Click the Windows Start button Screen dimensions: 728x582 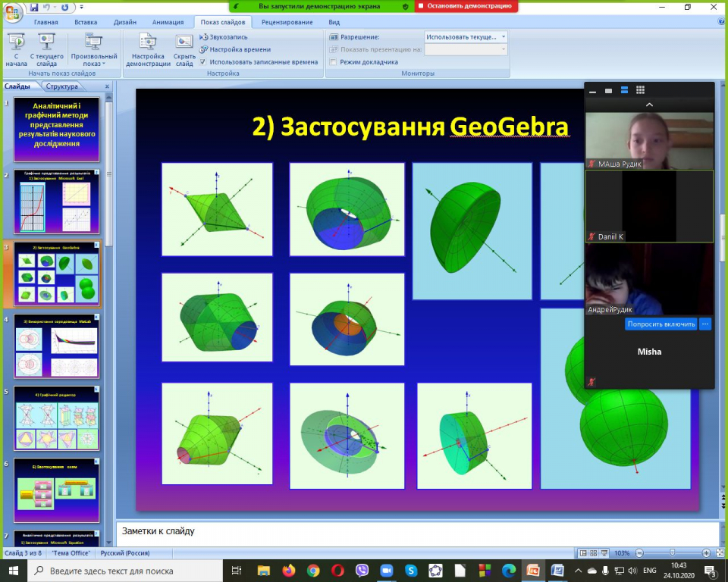point(13,571)
